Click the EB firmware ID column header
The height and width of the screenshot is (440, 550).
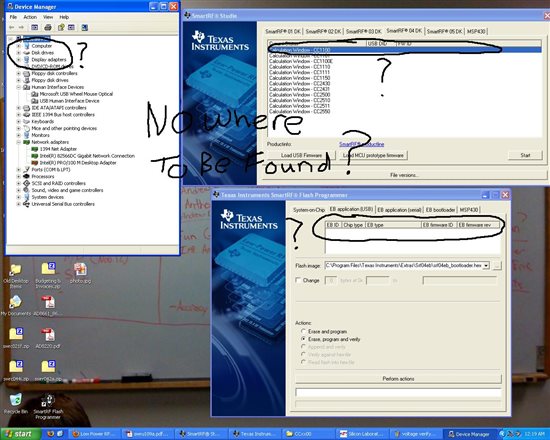(438, 225)
